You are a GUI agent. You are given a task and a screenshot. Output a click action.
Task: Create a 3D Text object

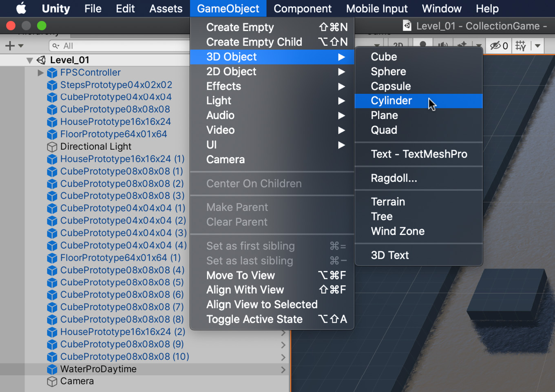[x=419, y=255]
